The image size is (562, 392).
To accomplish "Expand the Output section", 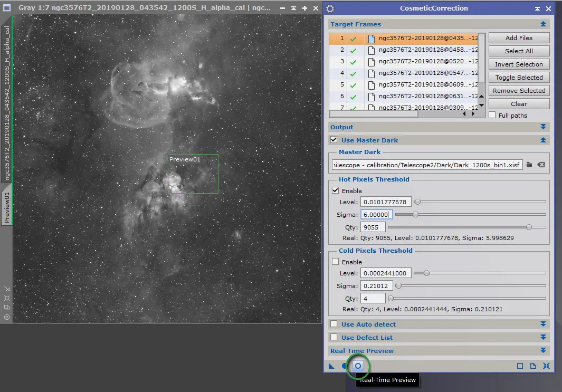I will (543, 127).
